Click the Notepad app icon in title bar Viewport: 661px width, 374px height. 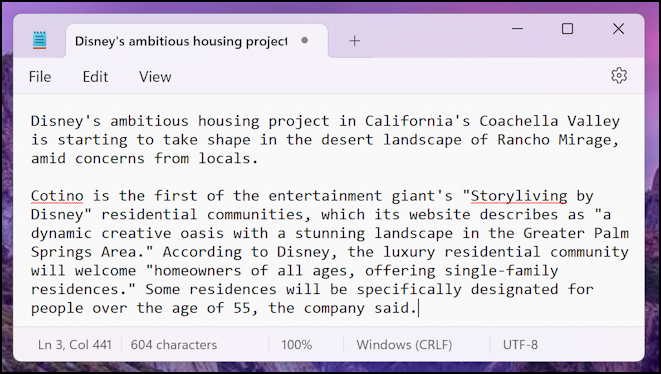[39, 40]
